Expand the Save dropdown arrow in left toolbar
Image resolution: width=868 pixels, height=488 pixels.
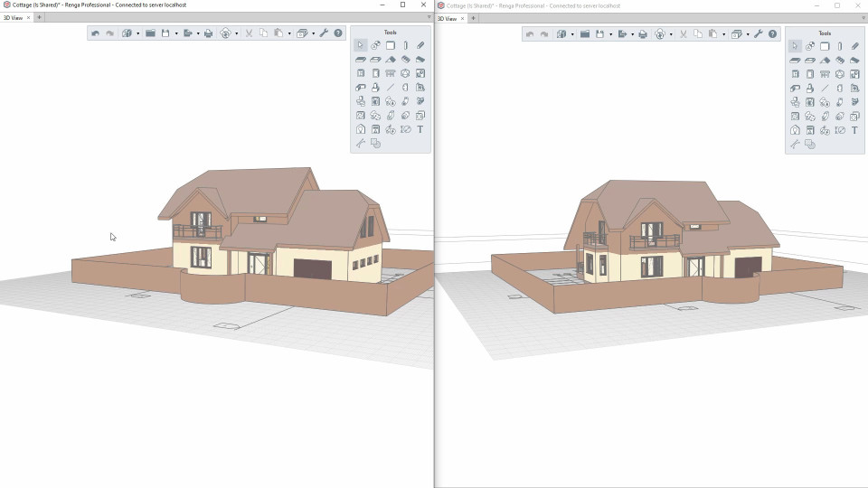click(x=175, y=34)
